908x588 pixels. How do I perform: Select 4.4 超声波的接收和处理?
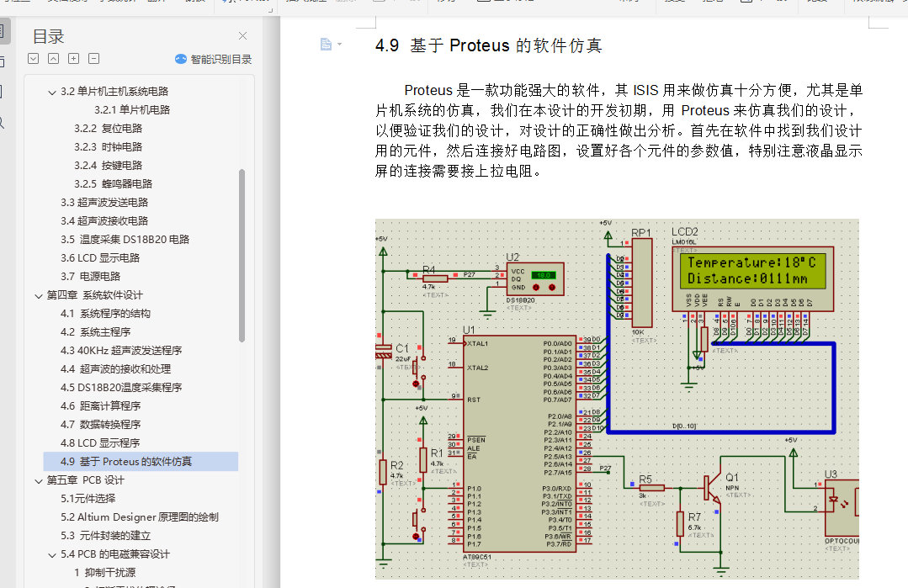point(115,369)
